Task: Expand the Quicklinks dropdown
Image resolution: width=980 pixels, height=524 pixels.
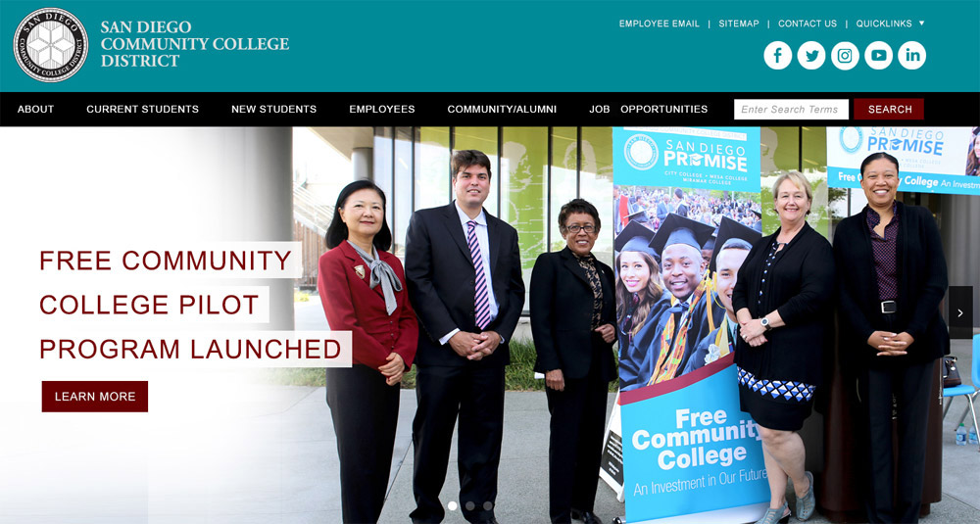Action: click(890, 24)
